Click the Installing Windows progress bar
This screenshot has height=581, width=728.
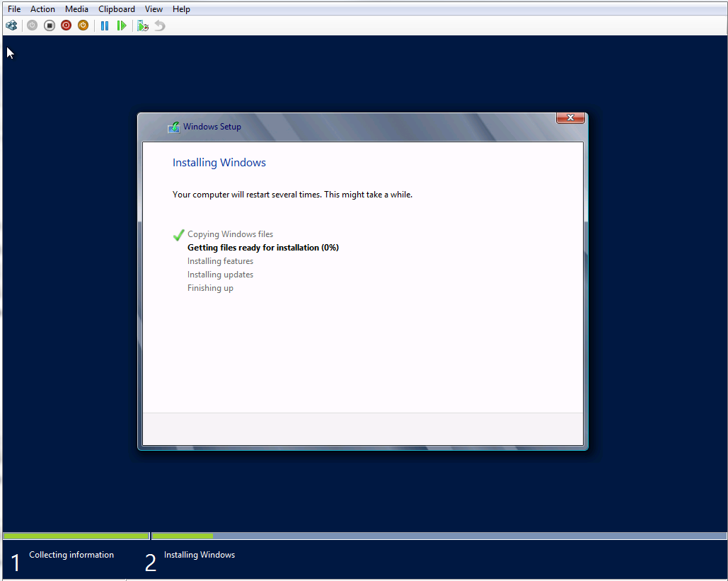pos(439,536)
